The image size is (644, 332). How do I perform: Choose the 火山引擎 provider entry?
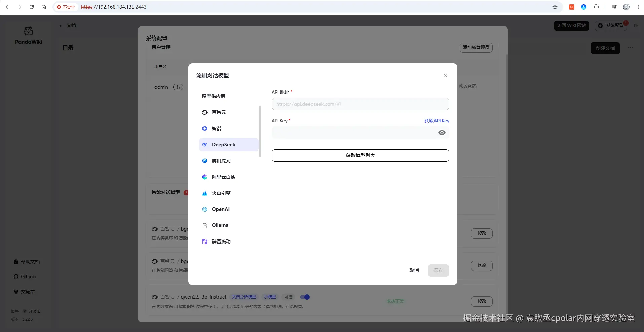[x=229, y=193]
